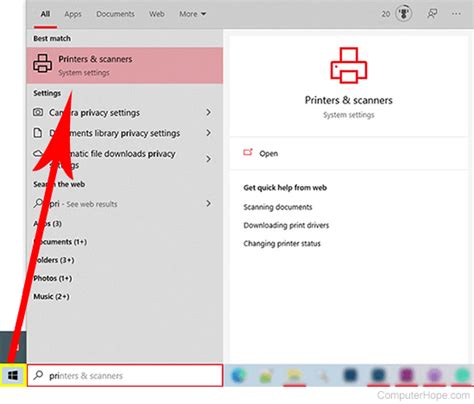Open the More dropdown filter
The image size is (474, 404).
(x=193, y=14)
